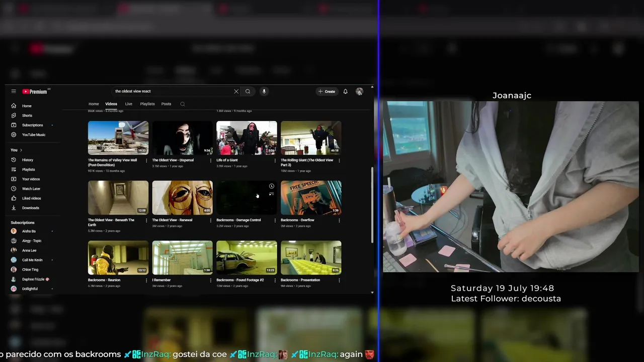The image size is (644, 362).
Task: Click the YouTube Premium logo
Action: click(35, 92)
